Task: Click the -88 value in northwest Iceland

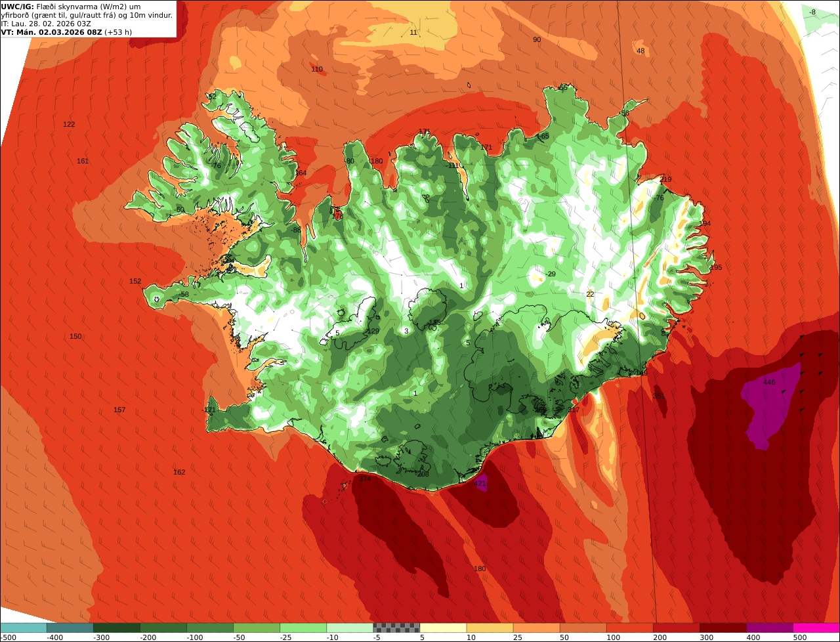Action: 296,230
